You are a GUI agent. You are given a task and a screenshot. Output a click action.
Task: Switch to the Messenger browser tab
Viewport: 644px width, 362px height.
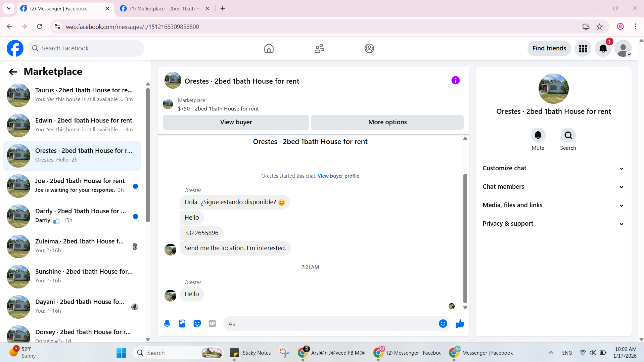65,8
